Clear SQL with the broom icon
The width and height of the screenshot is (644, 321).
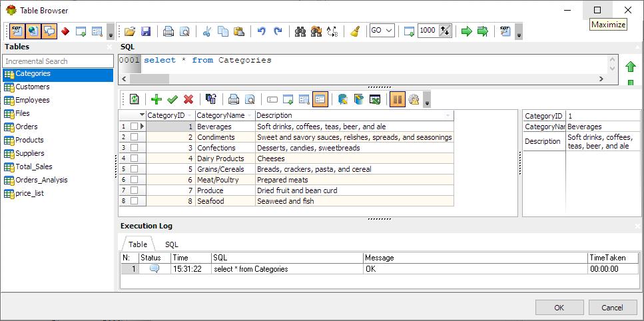click(355, 31)
